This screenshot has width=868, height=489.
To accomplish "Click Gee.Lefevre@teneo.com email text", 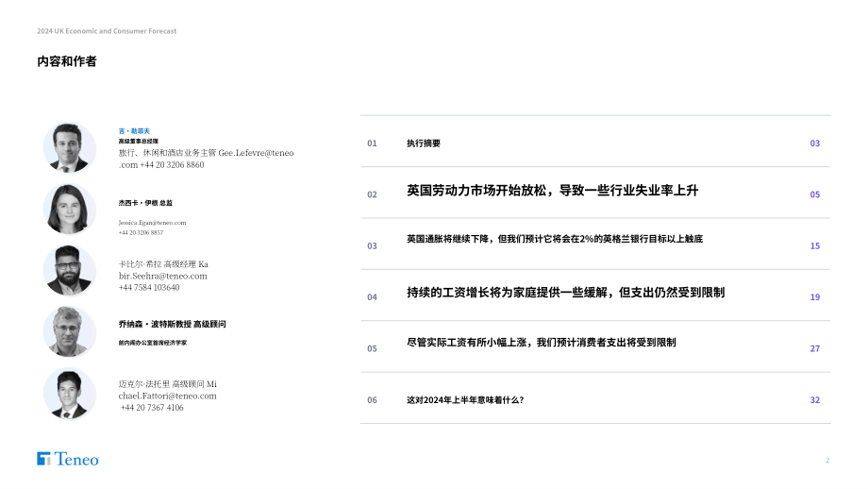I will (206, 159).
